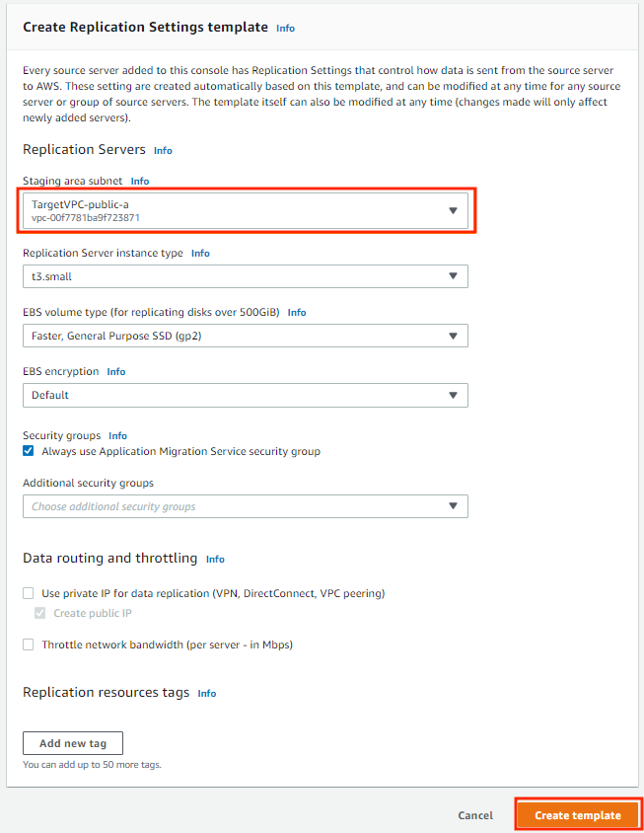Click the Add new tag button

73,743
